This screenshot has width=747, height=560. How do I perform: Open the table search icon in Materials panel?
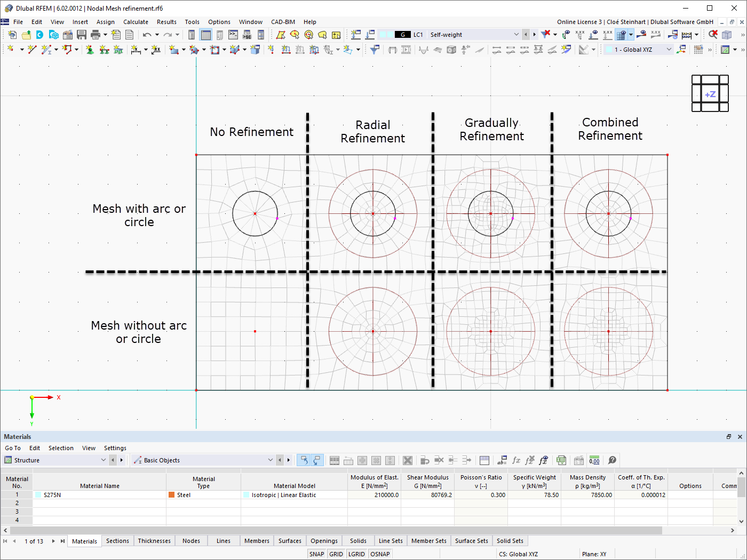click(611, 460)
